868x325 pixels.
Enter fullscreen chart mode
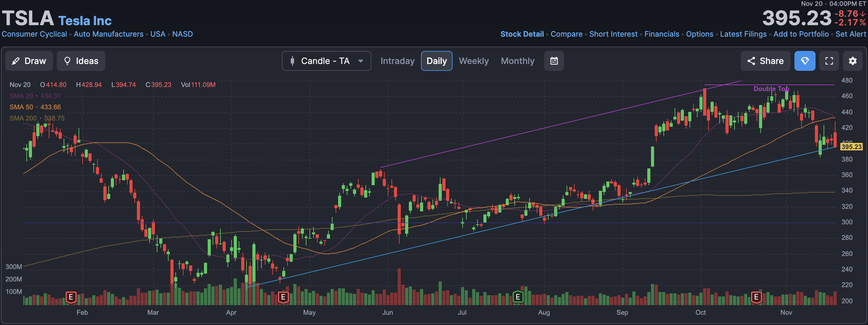[829, 61]
